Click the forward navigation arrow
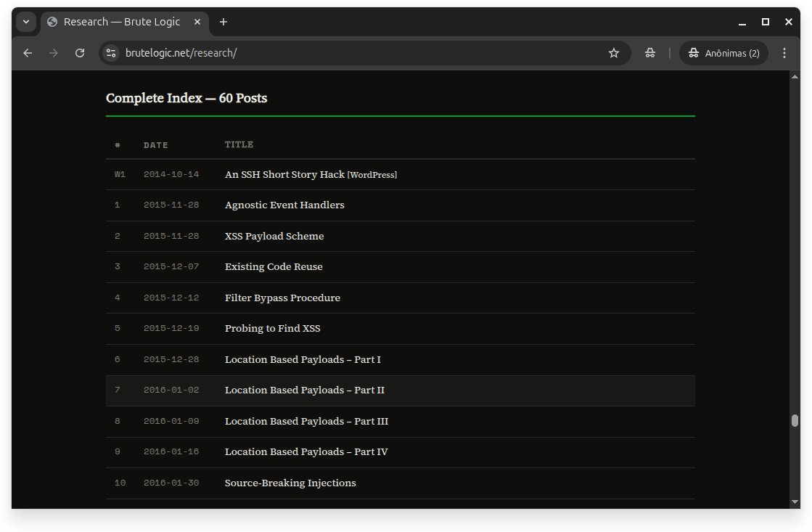Screen dimensions: 812x532 click(53, 53)
